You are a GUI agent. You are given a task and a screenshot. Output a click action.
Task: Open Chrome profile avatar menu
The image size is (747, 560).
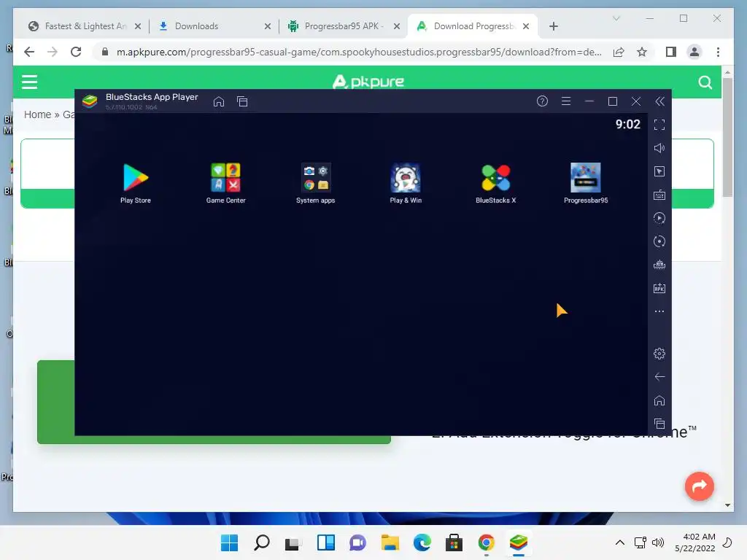tap(694, 52)
